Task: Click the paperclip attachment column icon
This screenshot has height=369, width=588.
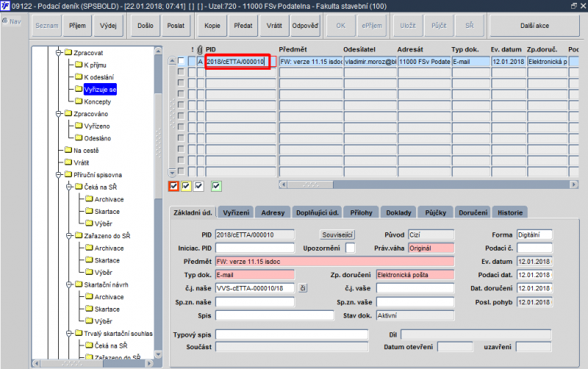Action: 200,49
